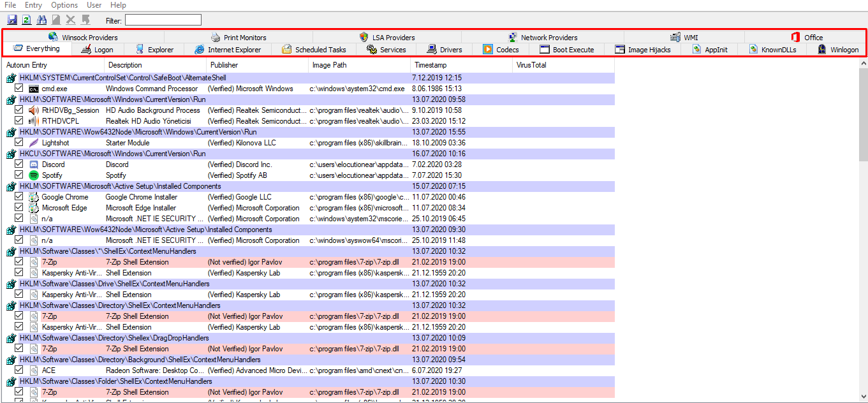Click the ACE entry file icon
868x403 pixels.
[34, 370]
